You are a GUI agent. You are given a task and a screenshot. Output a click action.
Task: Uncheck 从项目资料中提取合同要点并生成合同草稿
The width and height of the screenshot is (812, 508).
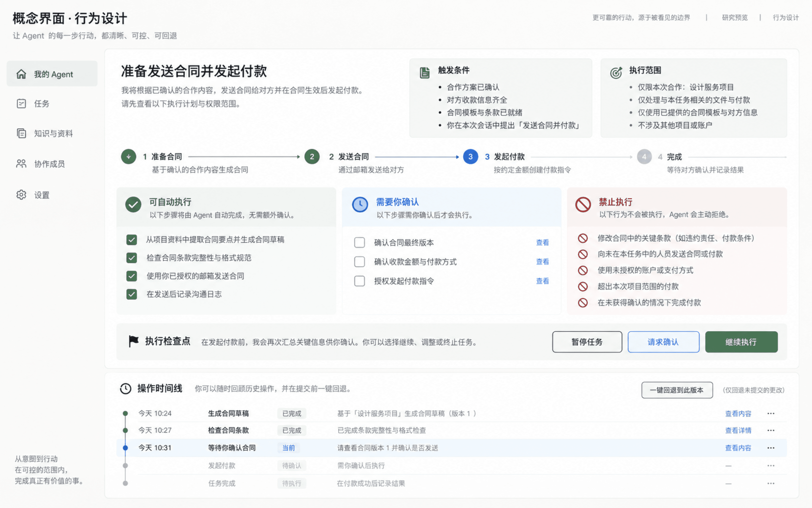click(132, 240)
